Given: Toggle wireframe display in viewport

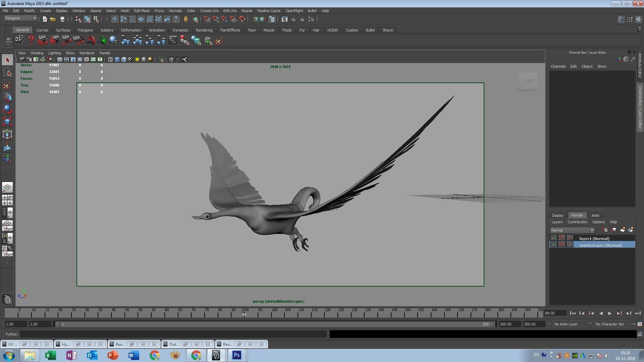Looking at the screenshot, I should click(110, 59).
